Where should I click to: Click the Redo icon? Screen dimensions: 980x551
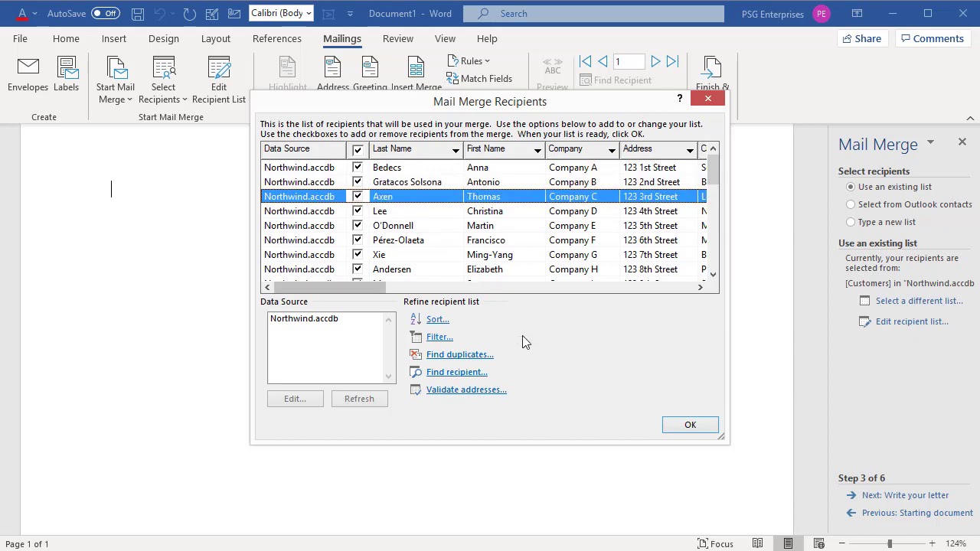pyautogui.click(x=189, y=13)
